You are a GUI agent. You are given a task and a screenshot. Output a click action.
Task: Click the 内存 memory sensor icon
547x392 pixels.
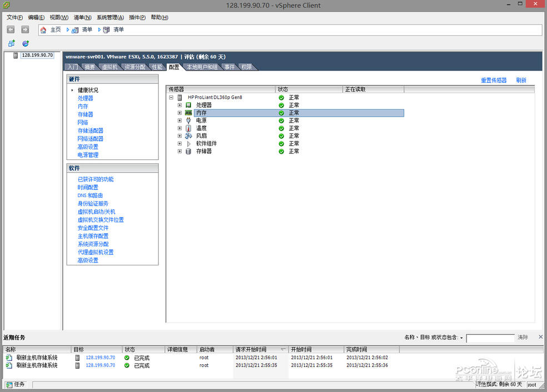(x=188, y=113)
